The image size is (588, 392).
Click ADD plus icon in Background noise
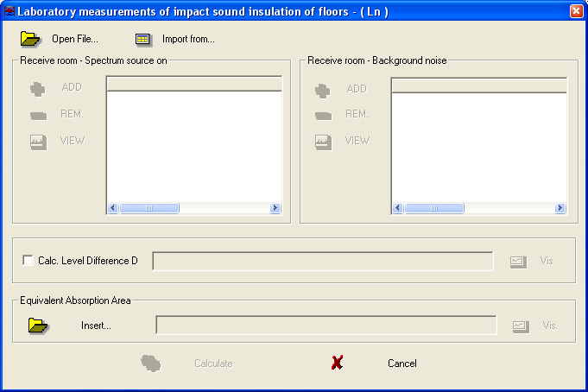[x=323, y=91]
